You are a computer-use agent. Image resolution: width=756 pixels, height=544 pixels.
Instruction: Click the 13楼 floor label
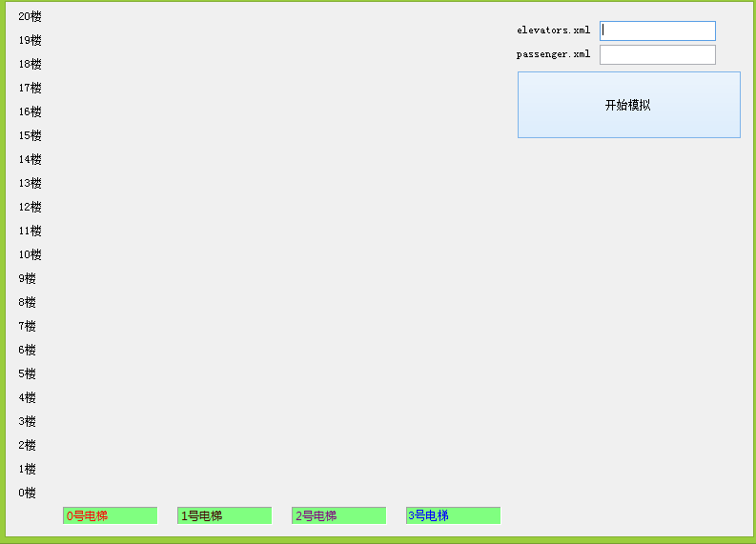[30, 183]
